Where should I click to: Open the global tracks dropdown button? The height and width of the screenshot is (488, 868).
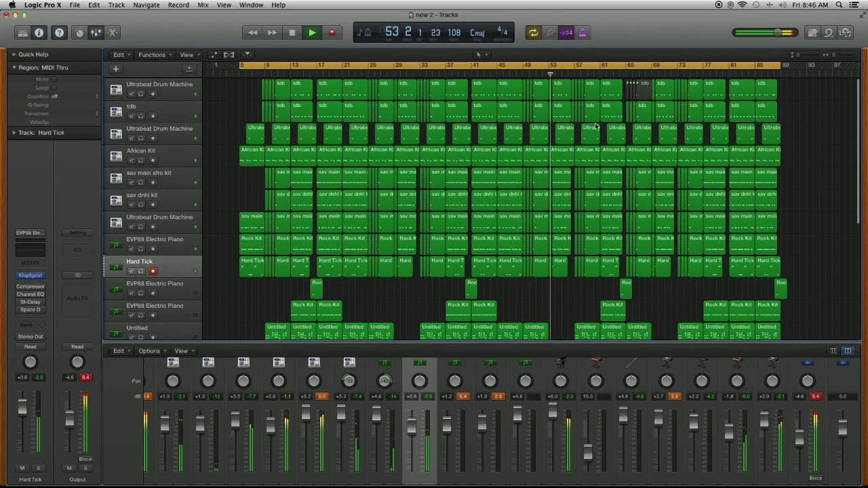pyautogui.click(x=189, y=68)
